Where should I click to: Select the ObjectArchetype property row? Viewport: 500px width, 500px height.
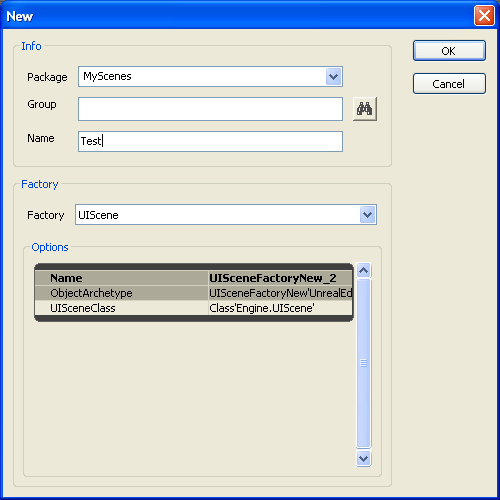(194, 293)
